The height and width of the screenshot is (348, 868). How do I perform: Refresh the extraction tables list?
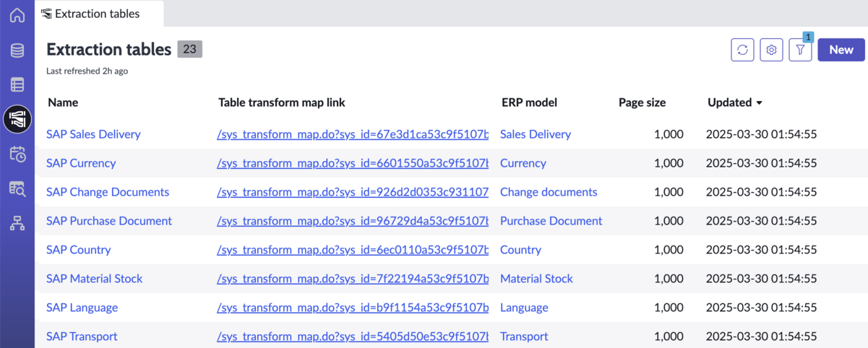(x=743, y=50)
